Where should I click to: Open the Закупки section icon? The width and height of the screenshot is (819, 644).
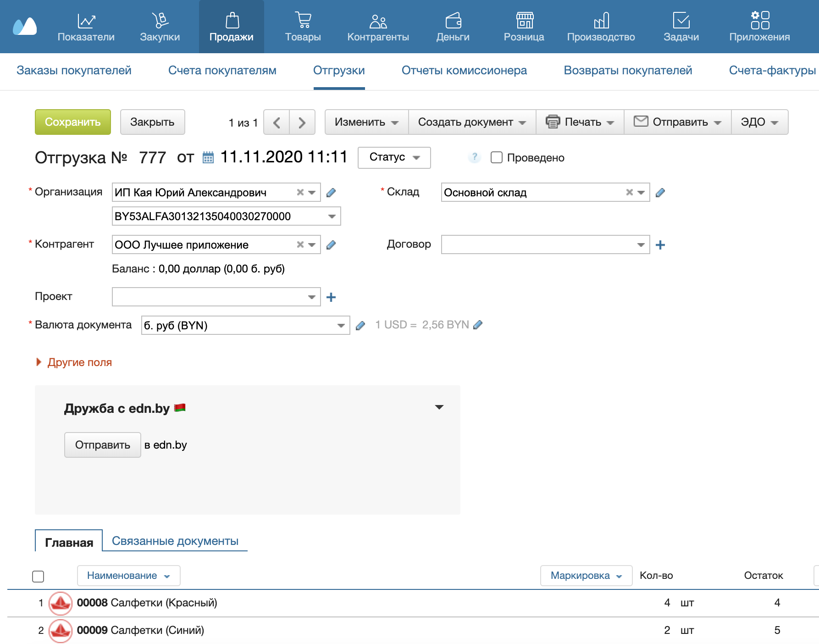pyautogui.click(x=160, y=21)
